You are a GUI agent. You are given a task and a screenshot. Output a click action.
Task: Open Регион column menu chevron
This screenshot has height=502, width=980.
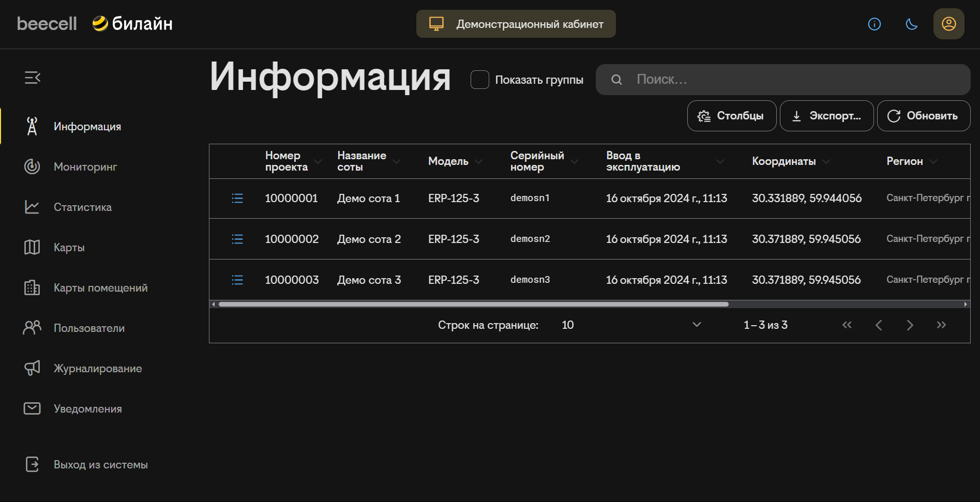pos(933,161)
